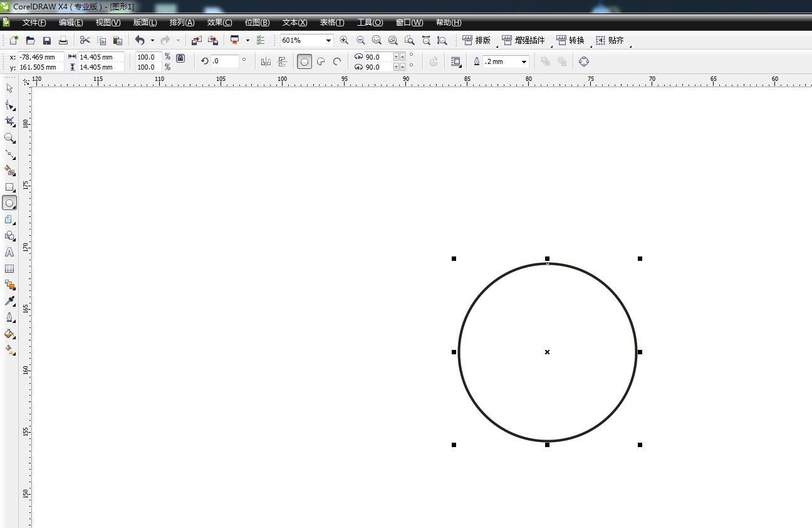Select the Rectangle tool

(x=9, y=187)
